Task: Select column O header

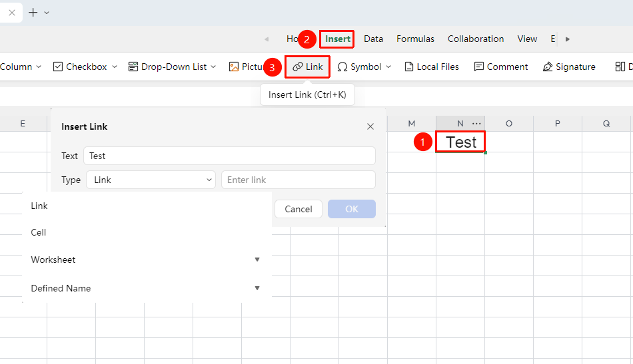Action: (509, 124)
